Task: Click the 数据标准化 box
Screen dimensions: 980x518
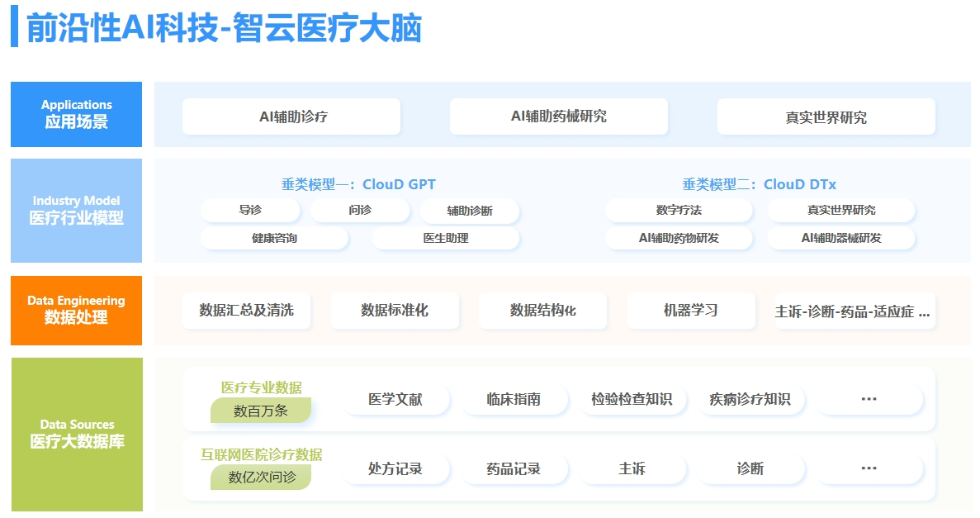Action: point(395,311)
